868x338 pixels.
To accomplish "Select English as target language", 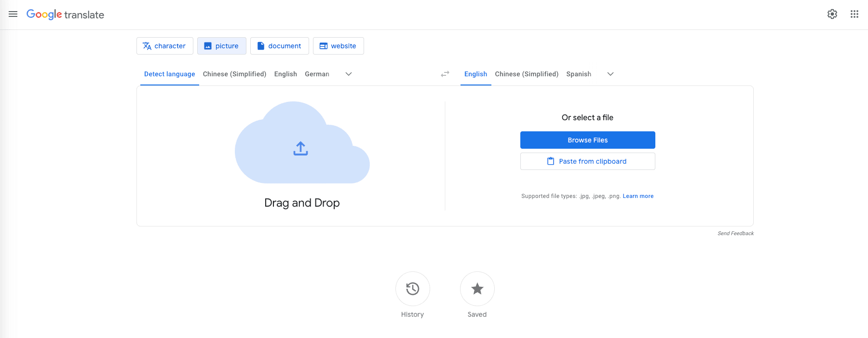I will (476, 74).
